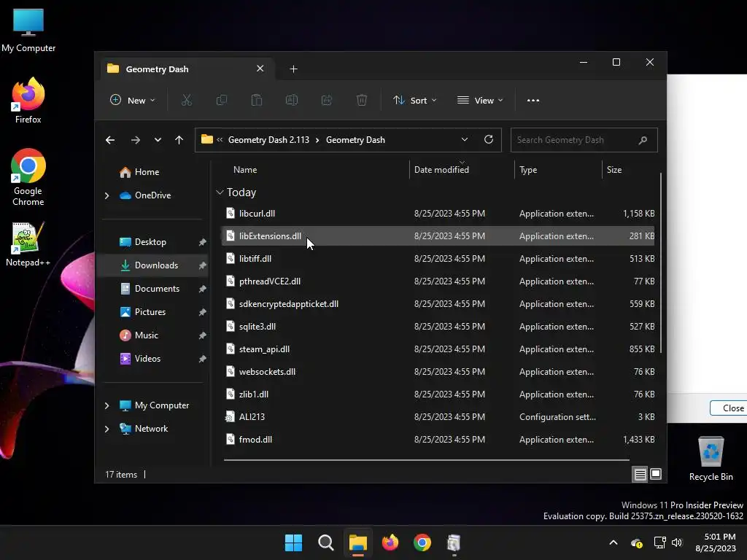Select fmod.dll file
747x560 pixels.
(x=438, y=440)
